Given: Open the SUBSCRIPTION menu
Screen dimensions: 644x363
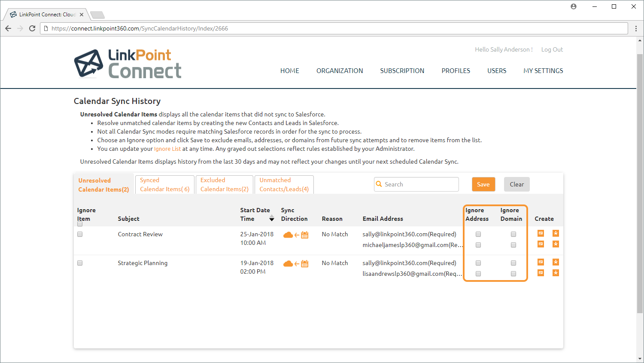Looking at the screenshot, I should pyautogui.click(x=402, y=71).
